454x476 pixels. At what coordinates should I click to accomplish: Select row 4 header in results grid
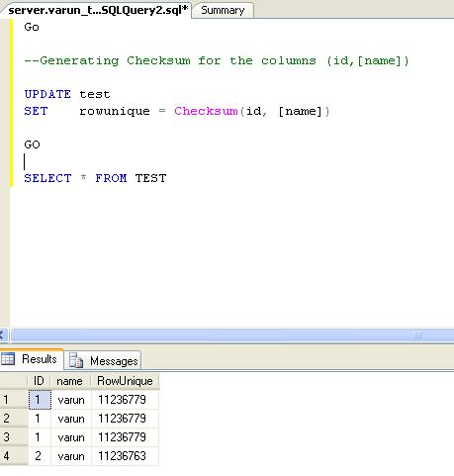14,456
